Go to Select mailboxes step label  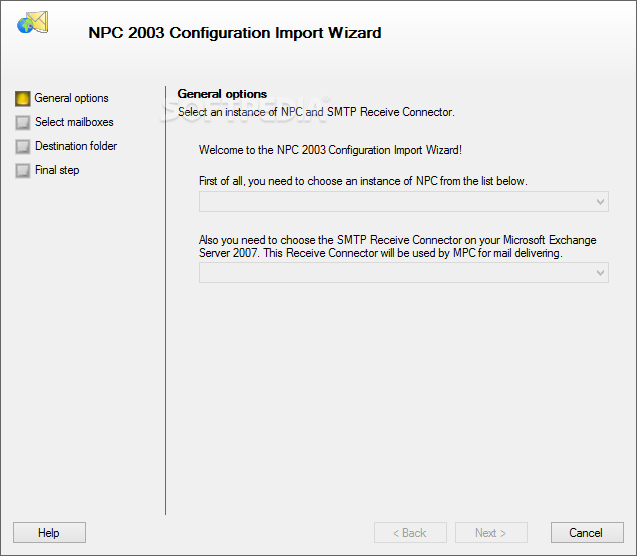point(74,122)
